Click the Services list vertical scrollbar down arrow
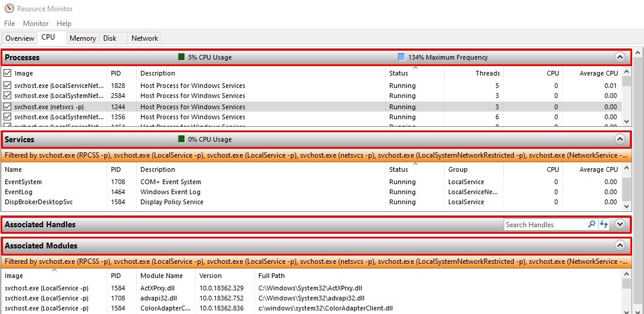Image resolution: width=644 pixels, height=314 pixels. 626,207
